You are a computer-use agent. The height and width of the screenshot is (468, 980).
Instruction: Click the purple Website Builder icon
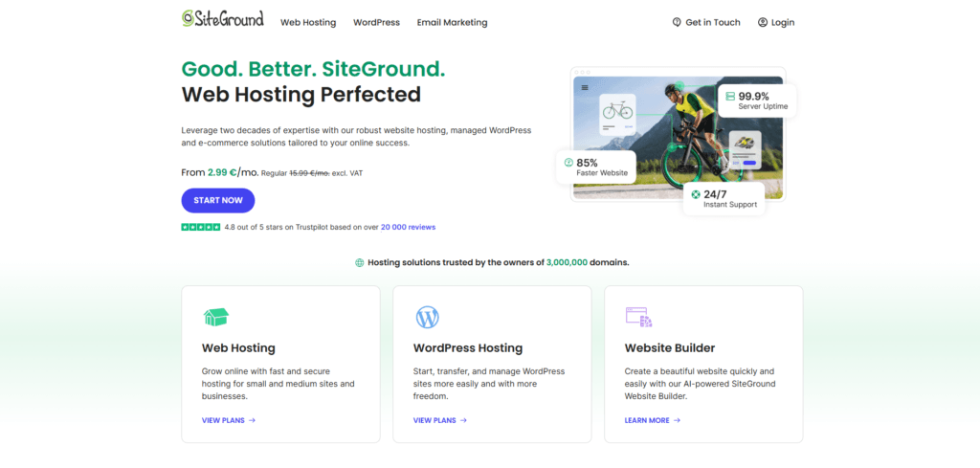(x=638, y=317)
